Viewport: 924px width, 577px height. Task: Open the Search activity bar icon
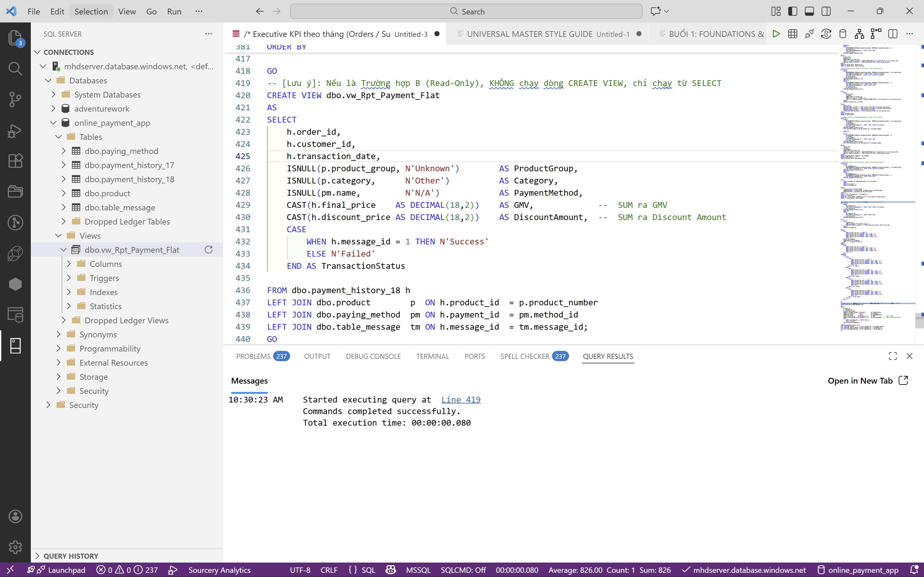(15, 68)
